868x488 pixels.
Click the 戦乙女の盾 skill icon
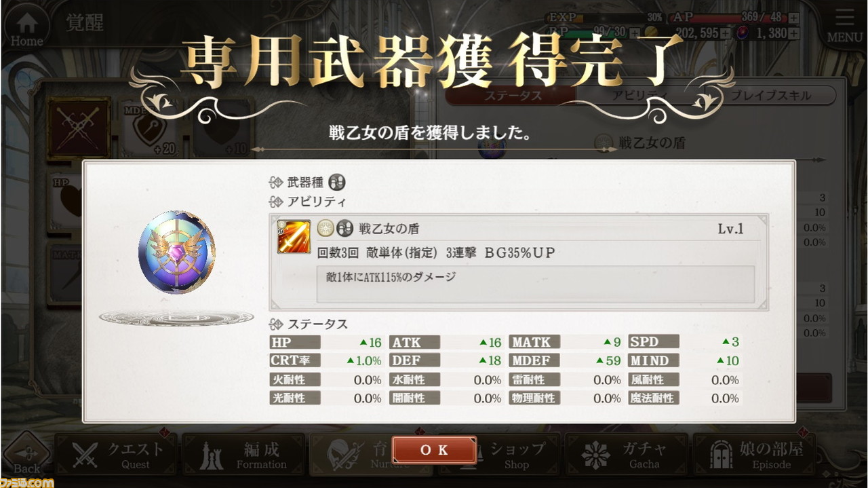click(294, 237)
